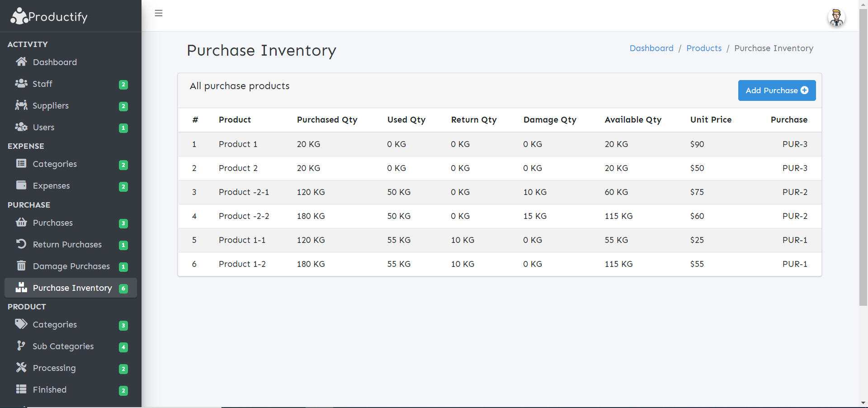The height and width of the screenshot is (408, 868).
Task: Open the user profile avatar menu
Action: 837,18
